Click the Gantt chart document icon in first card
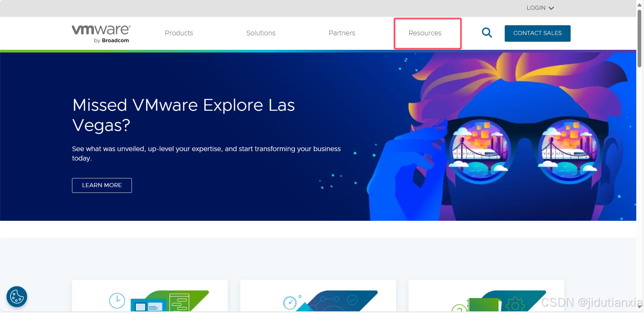Viewport: 644px width, 313px height. coord(179,302)
